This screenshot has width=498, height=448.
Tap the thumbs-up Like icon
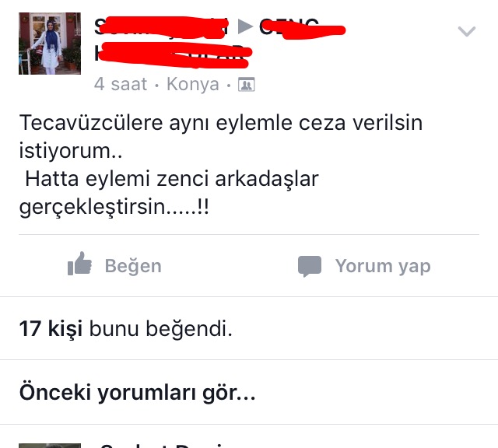coord(79,264)
